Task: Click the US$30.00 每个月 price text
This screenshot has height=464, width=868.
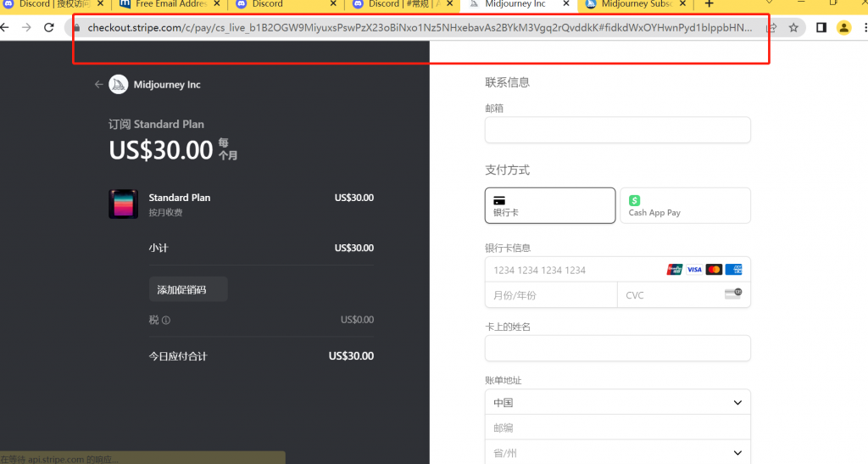Action: pos(173,150)
